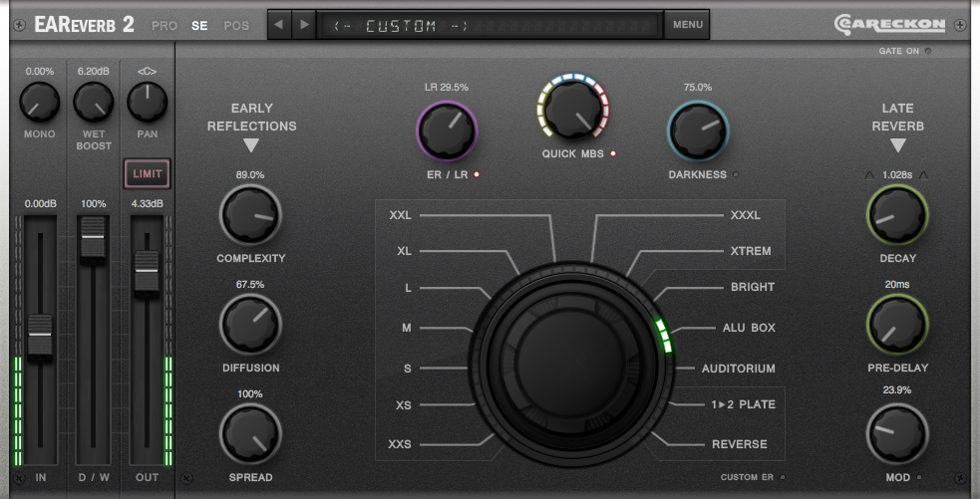The height and width of the screenshot is (499, 980).
Task: Toggle the DARKNESS indicator dot
Action: (735, 175)
